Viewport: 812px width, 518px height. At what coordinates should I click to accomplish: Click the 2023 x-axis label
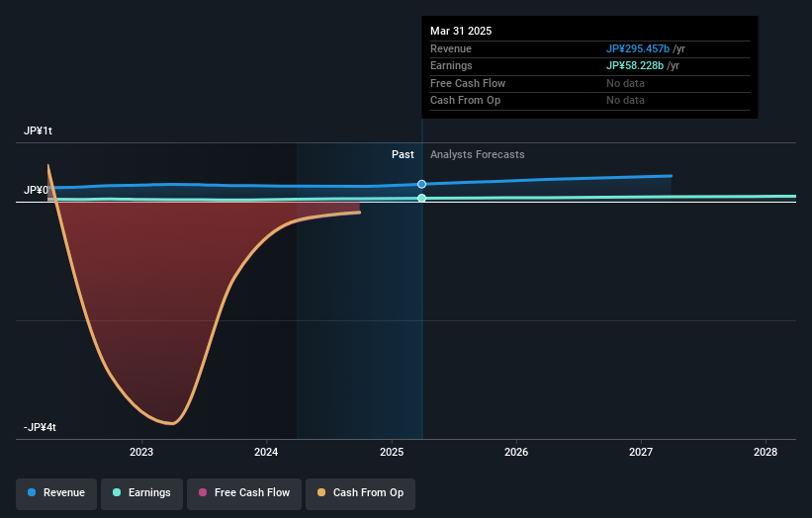click(141, 452)
